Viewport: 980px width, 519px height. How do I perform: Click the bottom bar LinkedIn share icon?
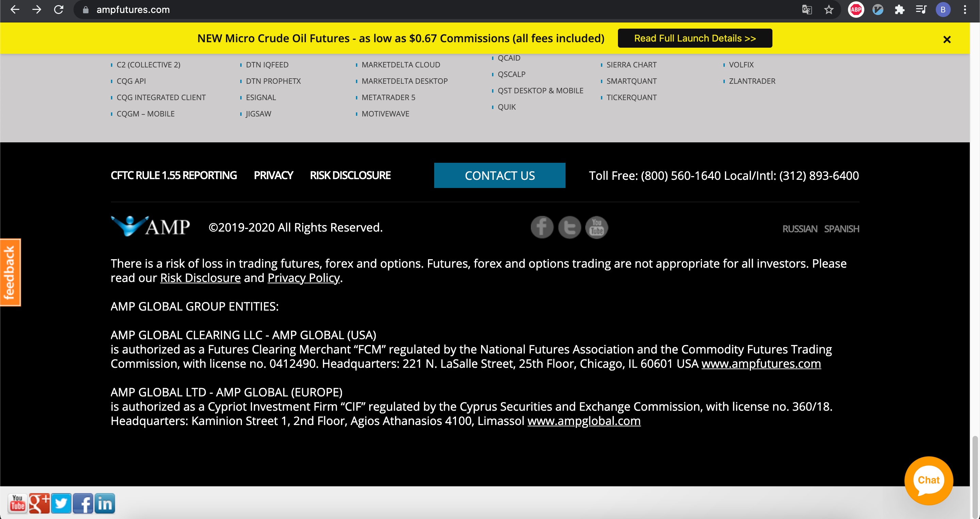[x=104, y=503]
